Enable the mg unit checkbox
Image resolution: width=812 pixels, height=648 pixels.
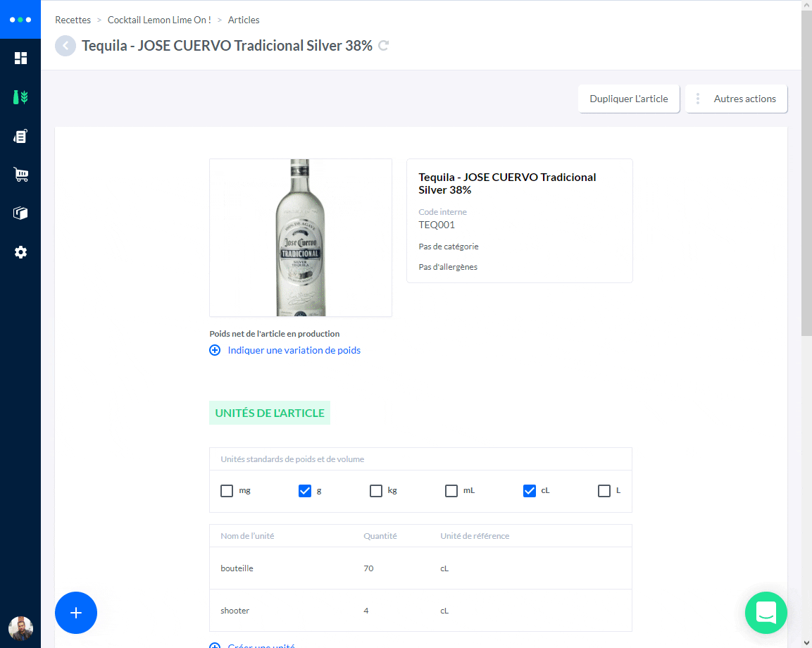click(228, 490)
